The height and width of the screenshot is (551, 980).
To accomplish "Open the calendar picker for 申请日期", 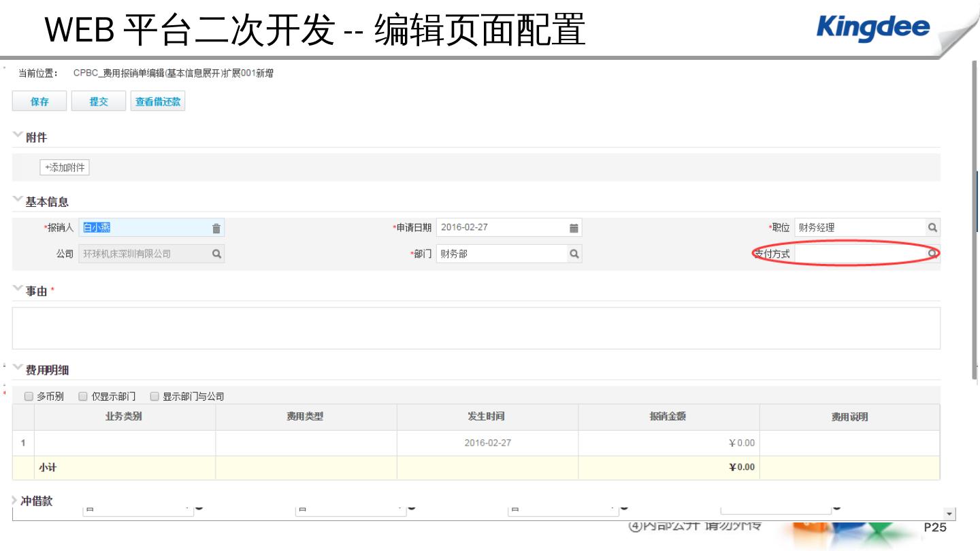I will tap(574, 229).
